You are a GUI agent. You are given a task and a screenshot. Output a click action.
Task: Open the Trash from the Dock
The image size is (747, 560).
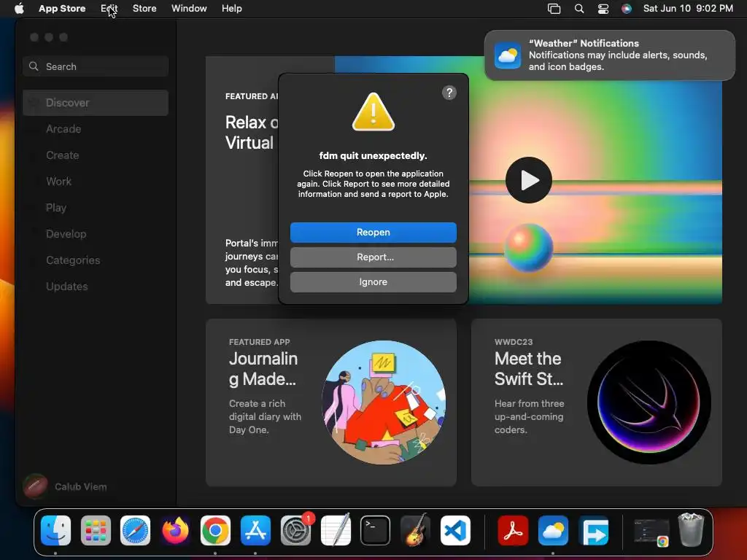tap(691, 529)
